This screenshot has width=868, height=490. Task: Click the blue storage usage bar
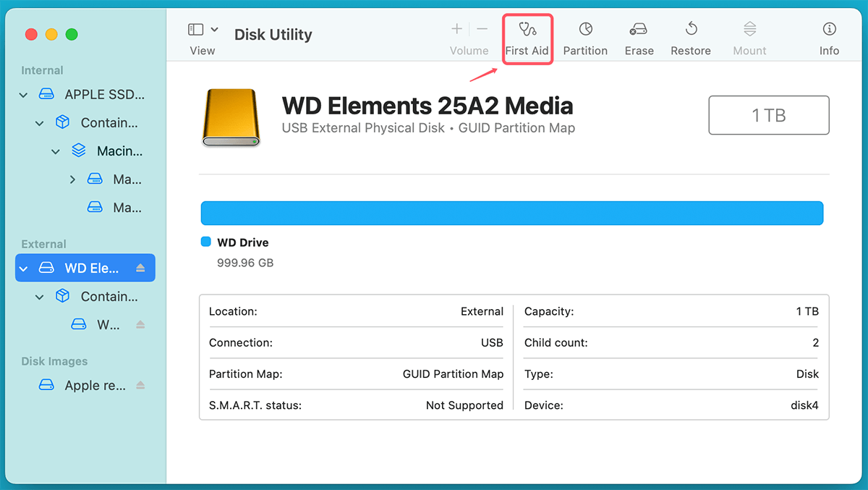tap(512, 213)
